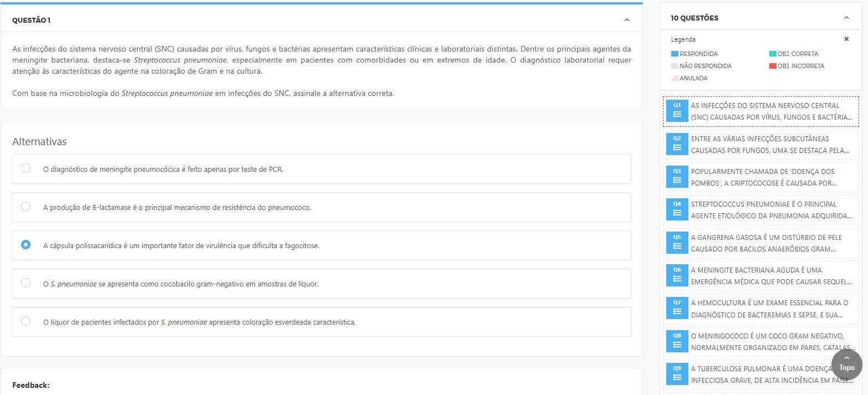Viewport: 868px width, 395px height.
Task: Click the Q1 question list icon
Action: click(x=677, y=110)
